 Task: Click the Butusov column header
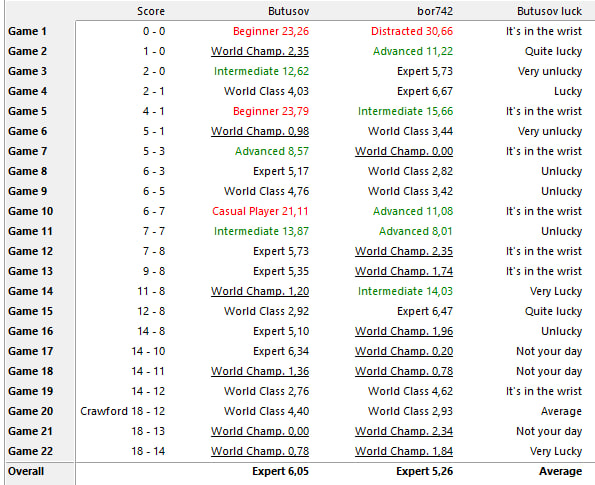288,11
